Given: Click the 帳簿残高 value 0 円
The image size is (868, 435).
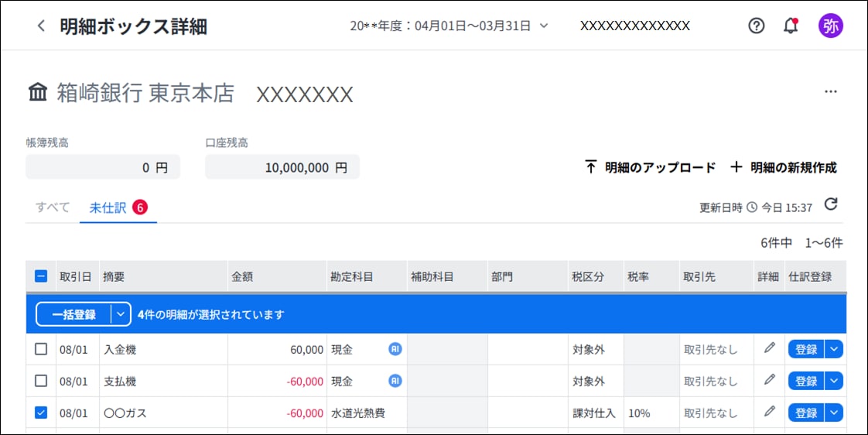Looking at the screenshot, I should pyautogui.click(x=103, y=166).
